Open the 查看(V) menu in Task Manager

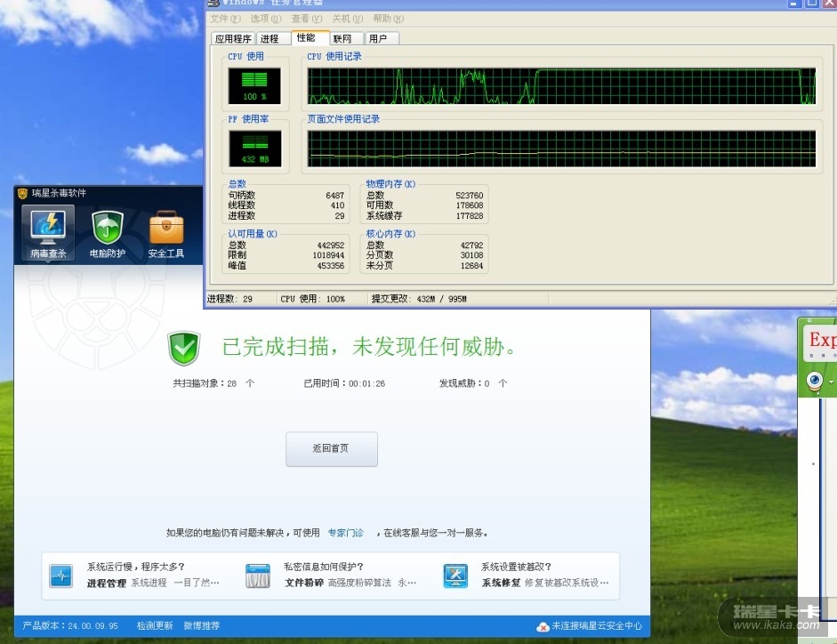point(306,19)
